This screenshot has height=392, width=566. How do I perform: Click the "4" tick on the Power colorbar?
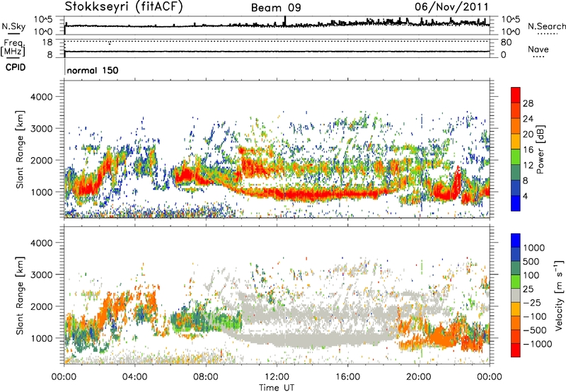pyautogui.click(x=525, y=196)
